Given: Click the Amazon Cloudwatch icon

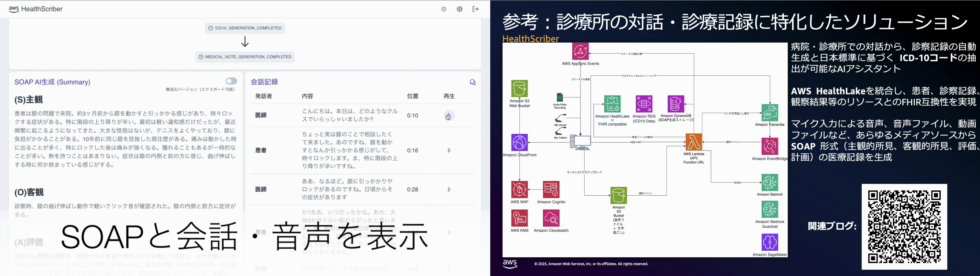Looking at the screenshot, I should pos(551,218).
